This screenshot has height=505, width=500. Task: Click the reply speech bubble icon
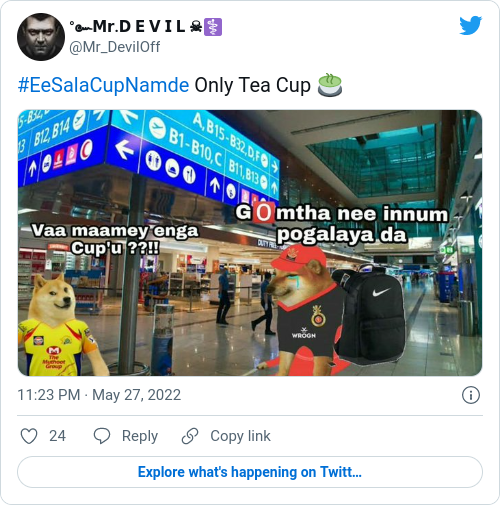pyautogui.click(x=102, y=436)
